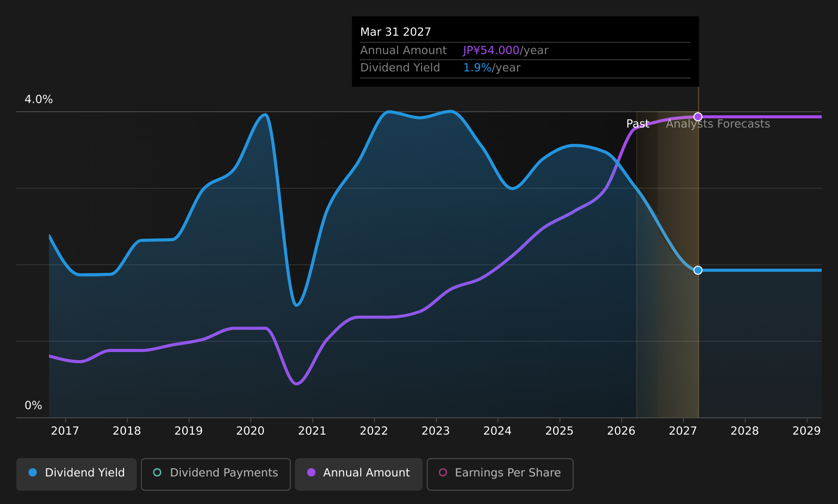838x504 pixels.
Task: Click the Mar 31 2027 tooltip date
Action: point(396,32)
